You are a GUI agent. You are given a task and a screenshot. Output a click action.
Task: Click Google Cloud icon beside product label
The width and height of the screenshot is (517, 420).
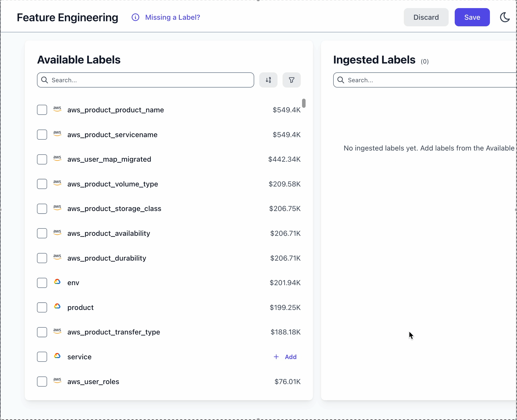(57, 306)
